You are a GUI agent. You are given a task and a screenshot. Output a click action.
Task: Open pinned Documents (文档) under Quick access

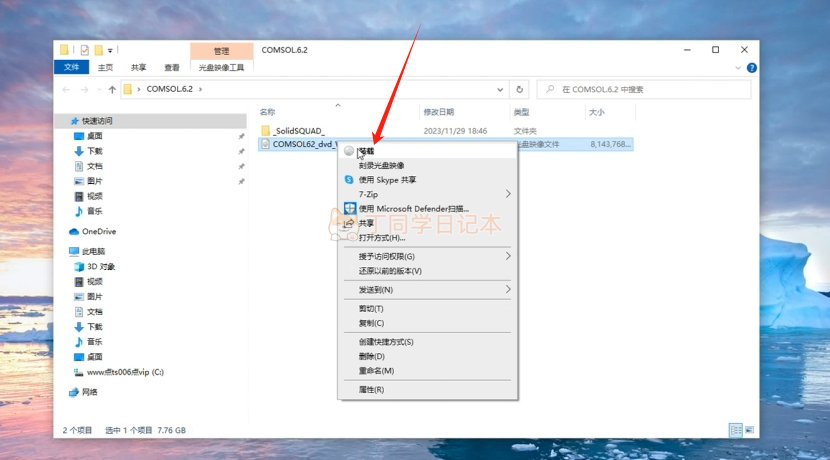(94, 166)
